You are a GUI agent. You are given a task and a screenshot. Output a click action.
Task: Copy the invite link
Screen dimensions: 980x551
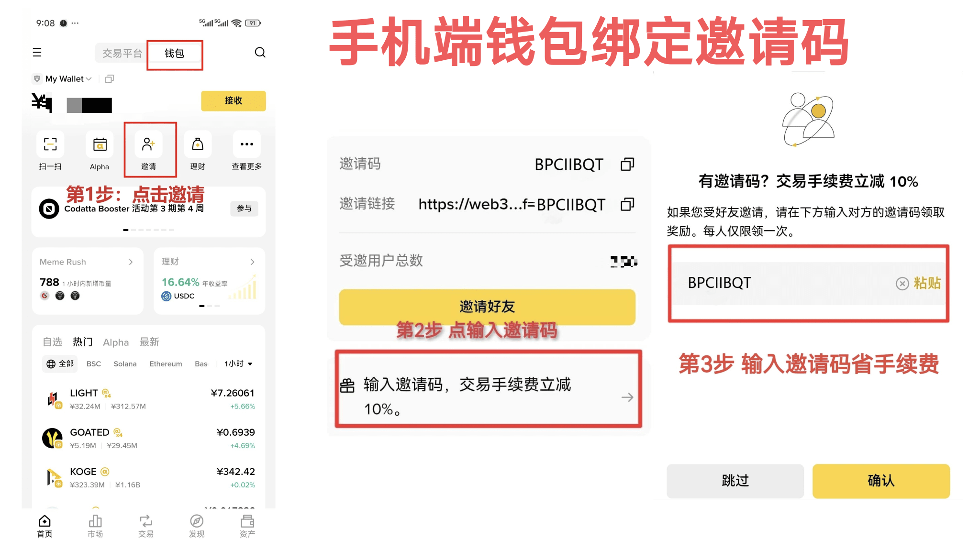[x=627, y=205]
